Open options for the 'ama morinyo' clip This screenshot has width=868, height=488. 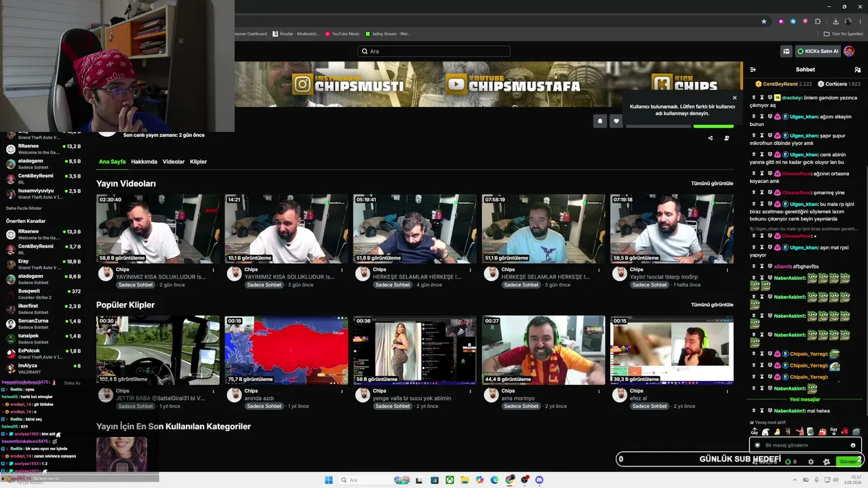pos(599,391)
